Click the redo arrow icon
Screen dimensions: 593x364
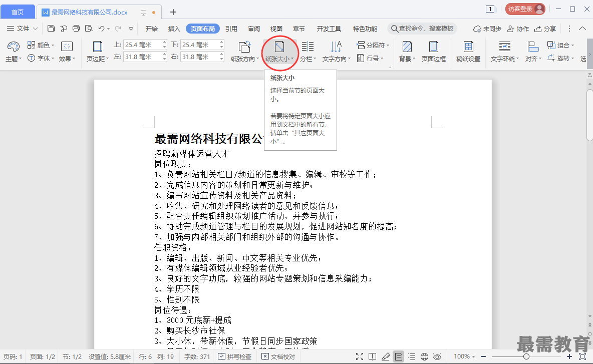pyautogui.click(x=118, y=29)
